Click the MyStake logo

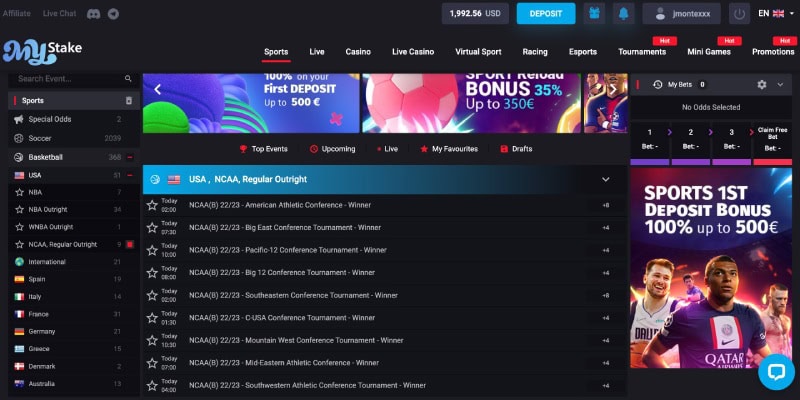click(42, 52)
